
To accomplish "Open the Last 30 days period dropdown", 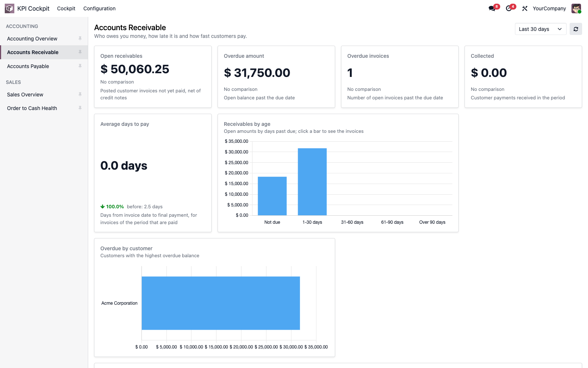I will (541, 29).
